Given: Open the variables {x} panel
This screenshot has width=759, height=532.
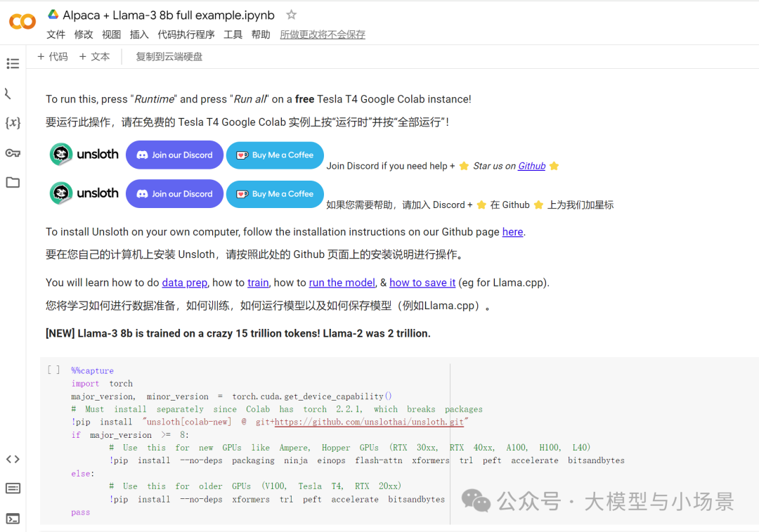Looking at the screenshot, I should (13, 122).
